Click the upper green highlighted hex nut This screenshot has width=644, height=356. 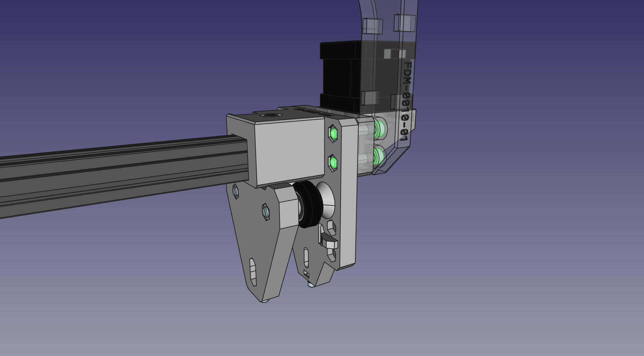(x=333, y=134)
